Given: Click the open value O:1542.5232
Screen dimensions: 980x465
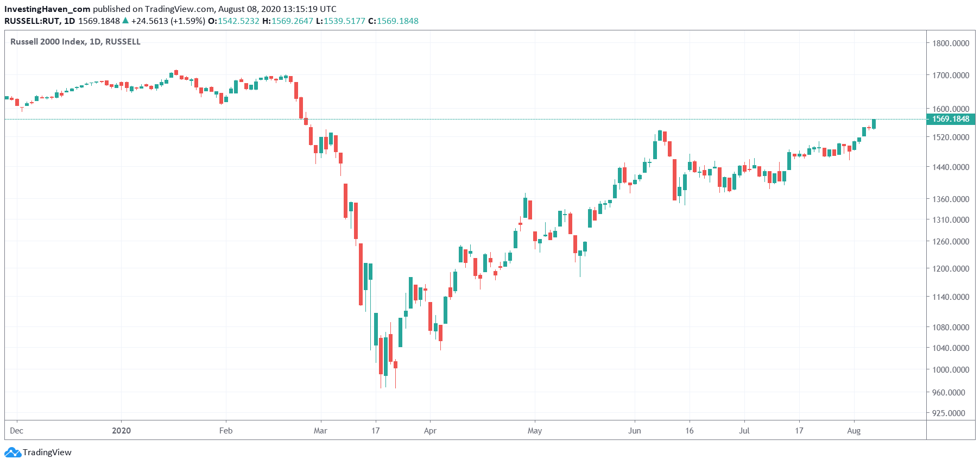Looking at the screenshot, I should coord(234,21).
